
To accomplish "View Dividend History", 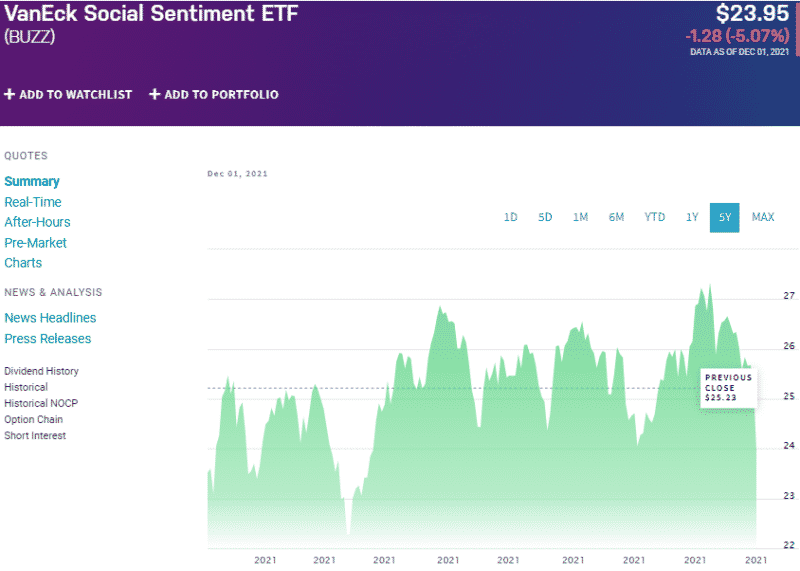I will (41, 371).
